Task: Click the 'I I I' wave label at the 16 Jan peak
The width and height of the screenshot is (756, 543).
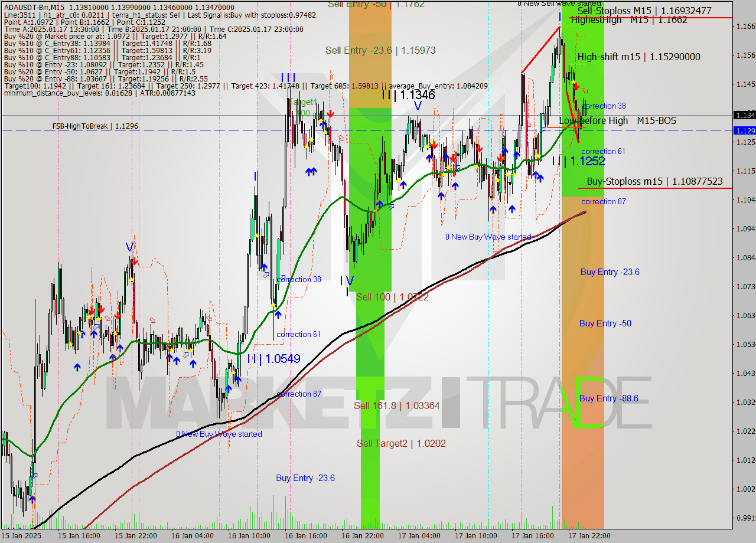Action: pyautogui.click(x=288, y=77)
